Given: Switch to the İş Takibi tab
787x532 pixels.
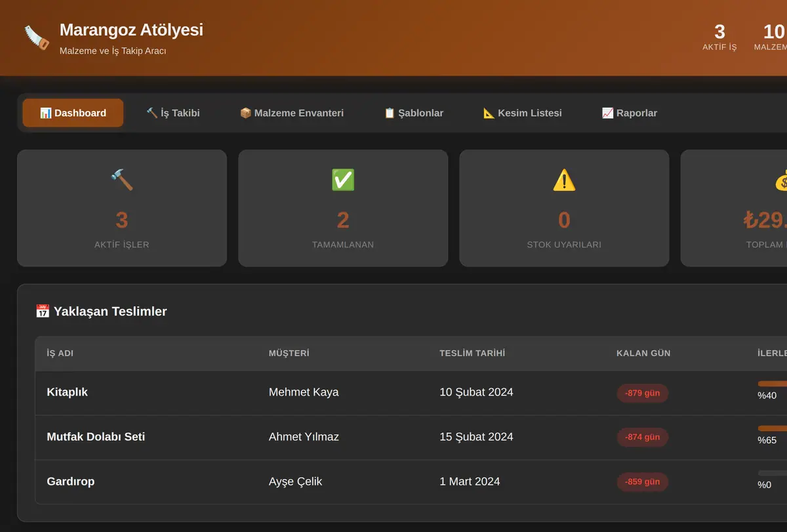Looking at the screenshot, I should click(x=173, y=113).
